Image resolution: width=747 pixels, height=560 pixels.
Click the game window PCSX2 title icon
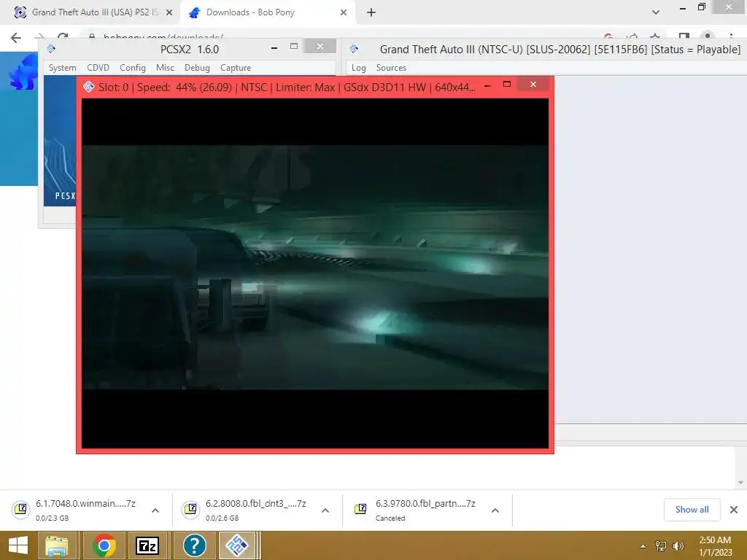(88, 87)
